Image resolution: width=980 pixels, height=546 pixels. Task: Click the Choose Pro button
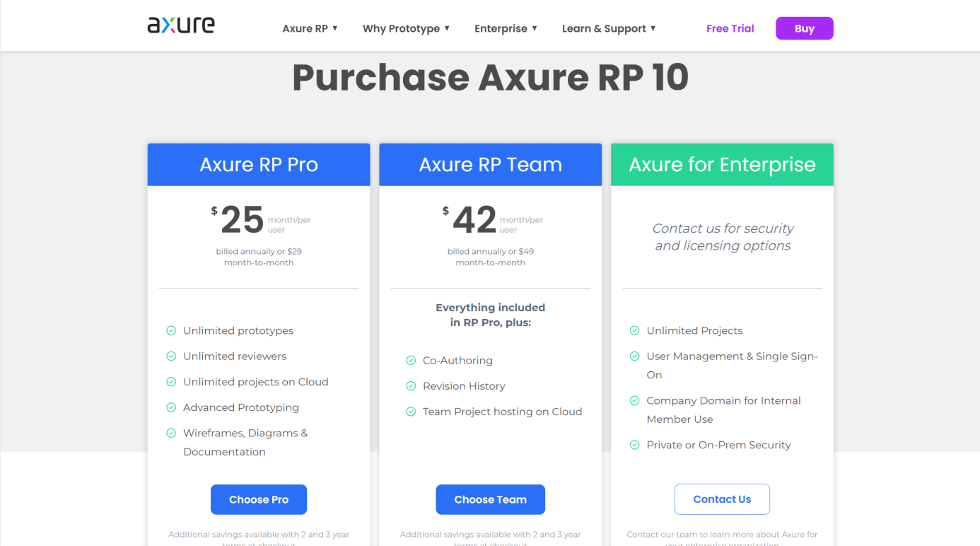[x=259, y=499]
